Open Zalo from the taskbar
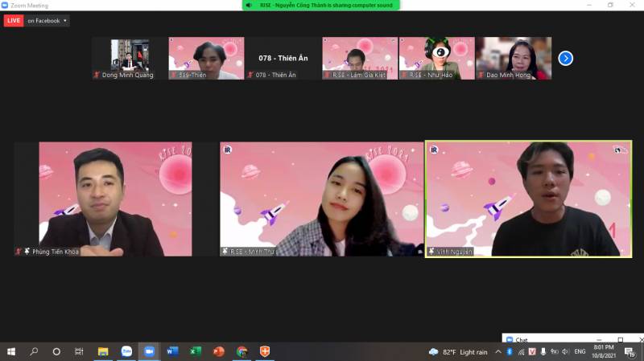644x361 pixels. 126,351
